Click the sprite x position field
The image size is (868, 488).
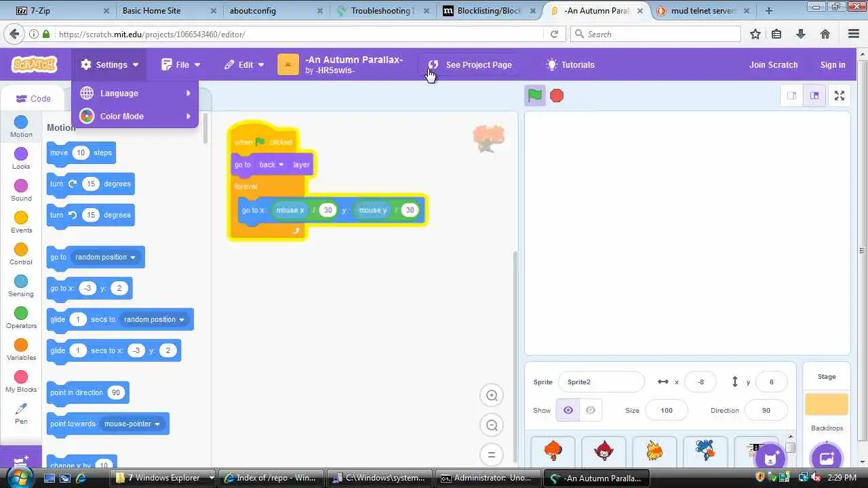point(701,382)
